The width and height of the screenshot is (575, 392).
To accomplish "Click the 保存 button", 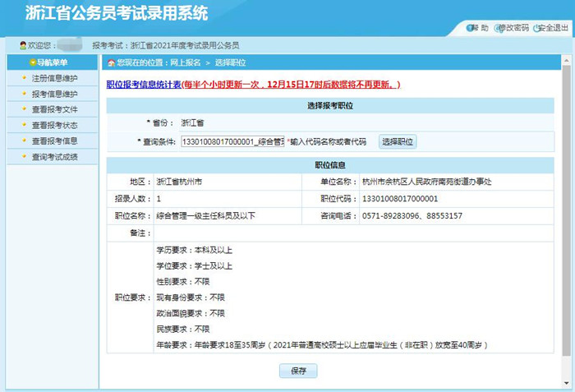I will point(298,371).
